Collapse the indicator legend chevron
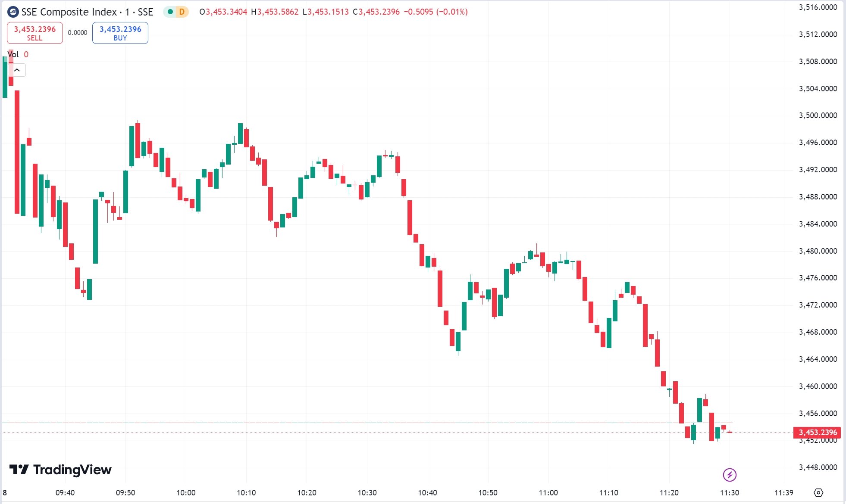This screenshot has height=504, width=846. (17, 70)
